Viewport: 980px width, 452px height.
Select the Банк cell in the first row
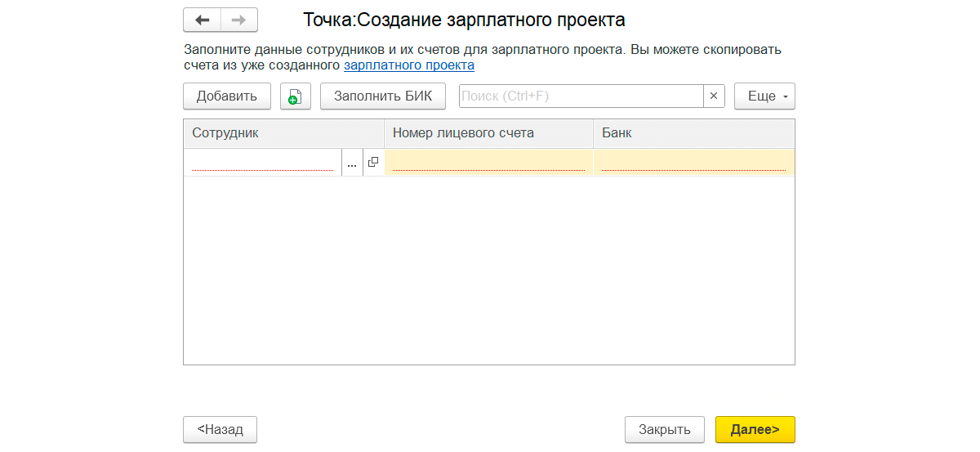[693, 163]
